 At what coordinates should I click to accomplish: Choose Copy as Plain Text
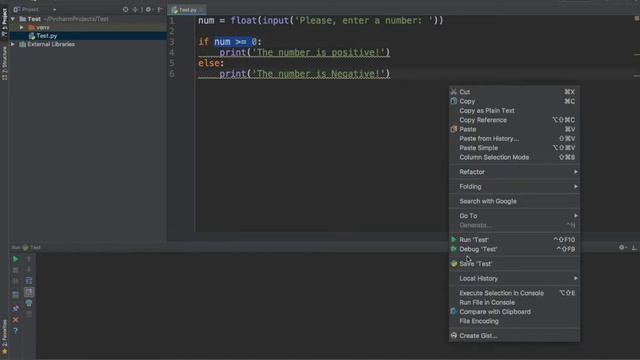[514, 111]
